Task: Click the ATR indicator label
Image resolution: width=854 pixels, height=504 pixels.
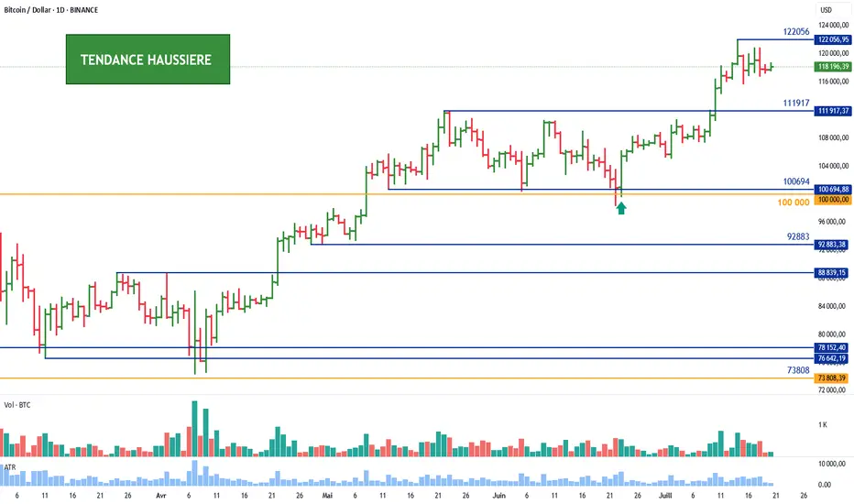Action: pyautogui.click(x=10, y=466)
